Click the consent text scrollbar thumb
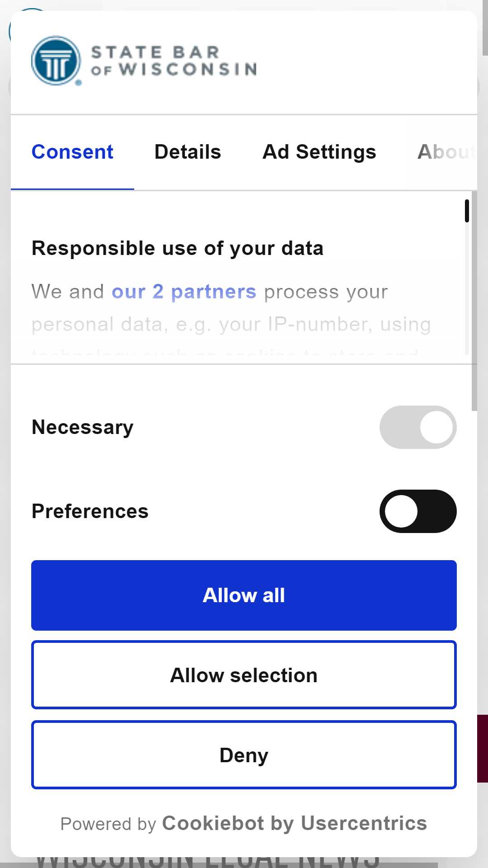The width and height of the screenshot is (488, 868). point(467,211)
